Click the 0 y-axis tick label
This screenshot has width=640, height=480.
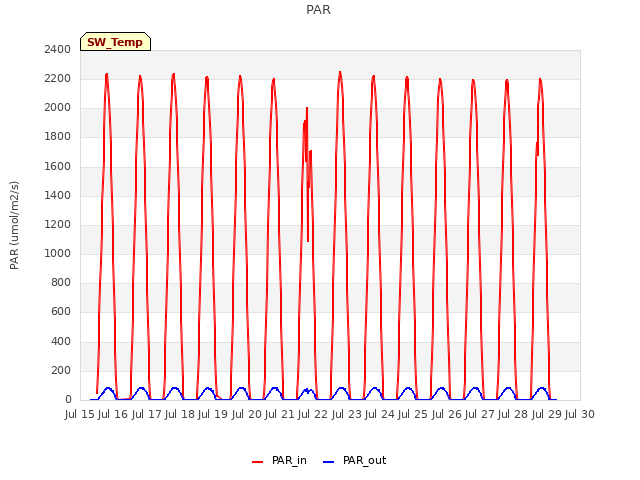pos(68,399)
